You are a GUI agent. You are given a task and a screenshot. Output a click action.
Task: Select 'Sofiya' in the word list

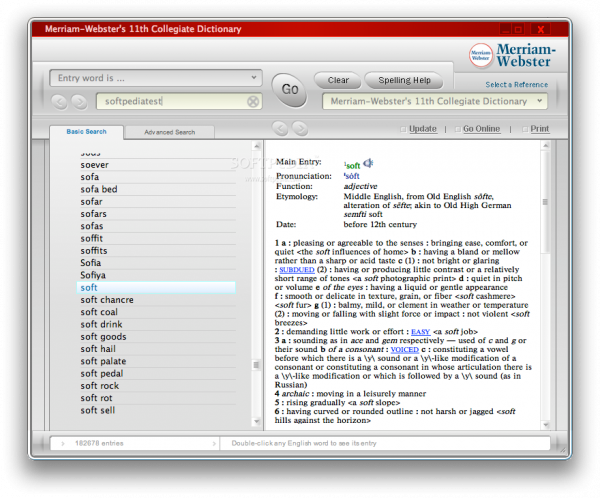click(156, 275)
